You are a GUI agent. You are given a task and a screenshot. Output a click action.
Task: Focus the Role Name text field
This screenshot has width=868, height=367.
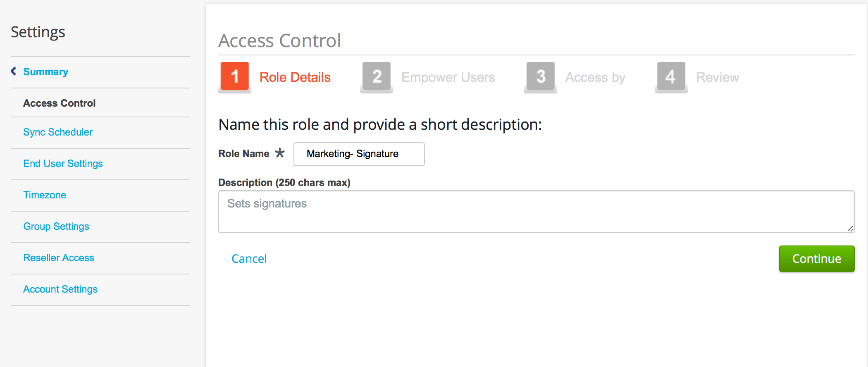359,154
